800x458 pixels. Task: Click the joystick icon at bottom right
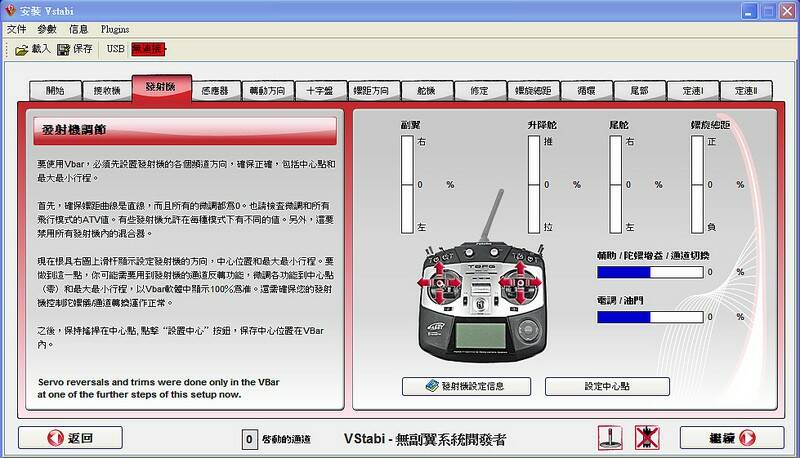pos(610,438)
